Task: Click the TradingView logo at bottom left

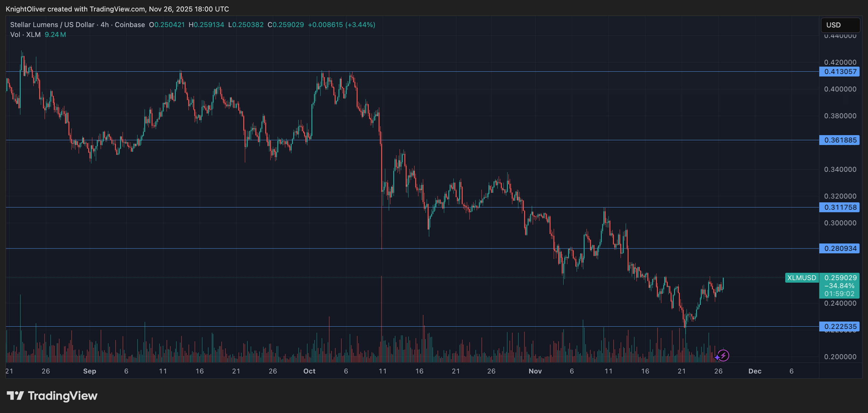Action: pos(52,396)
